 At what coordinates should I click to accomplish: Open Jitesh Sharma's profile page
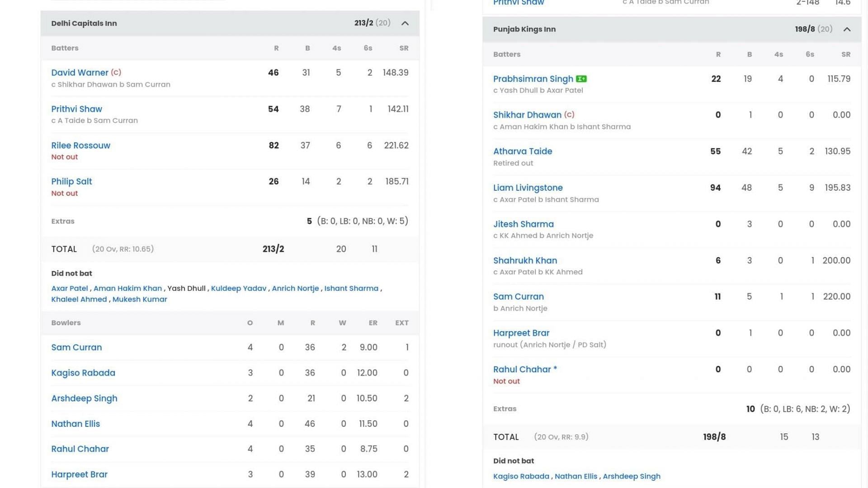click(x=523, y=224)
